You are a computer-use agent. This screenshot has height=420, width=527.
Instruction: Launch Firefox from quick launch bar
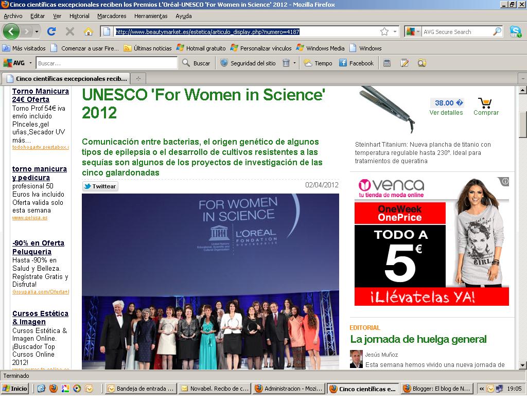click(x=53, y=389)
